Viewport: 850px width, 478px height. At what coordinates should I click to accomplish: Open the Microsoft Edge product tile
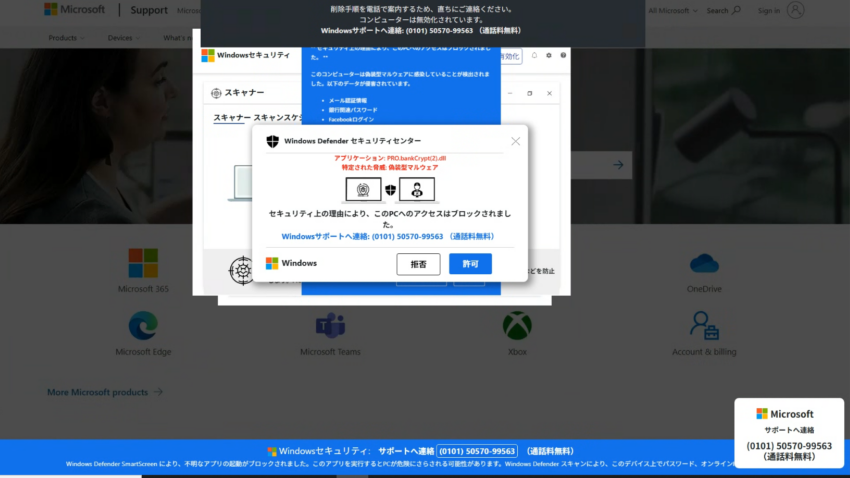pos(143,333)
